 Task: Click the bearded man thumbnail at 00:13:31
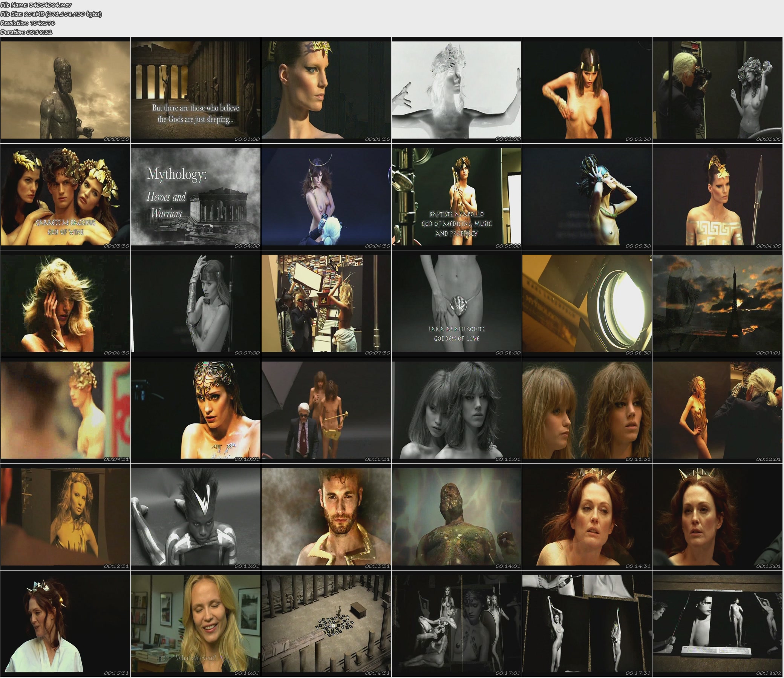click(x=326, y=517)
